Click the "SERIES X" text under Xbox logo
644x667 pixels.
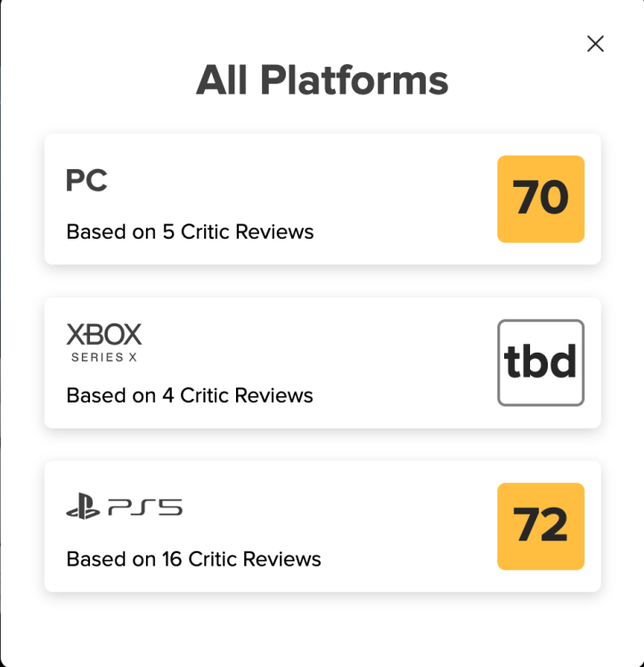[104, 358]
